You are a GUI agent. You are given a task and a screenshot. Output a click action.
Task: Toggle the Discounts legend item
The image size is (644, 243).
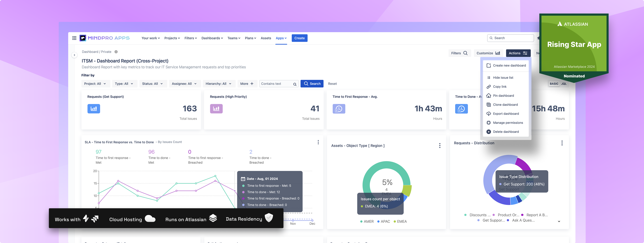click(x=477, y=215)
